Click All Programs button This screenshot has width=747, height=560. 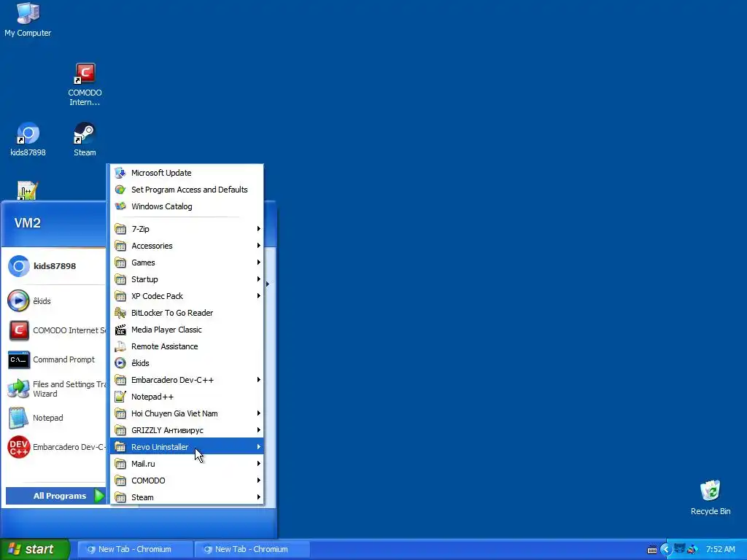click(55, 496)
